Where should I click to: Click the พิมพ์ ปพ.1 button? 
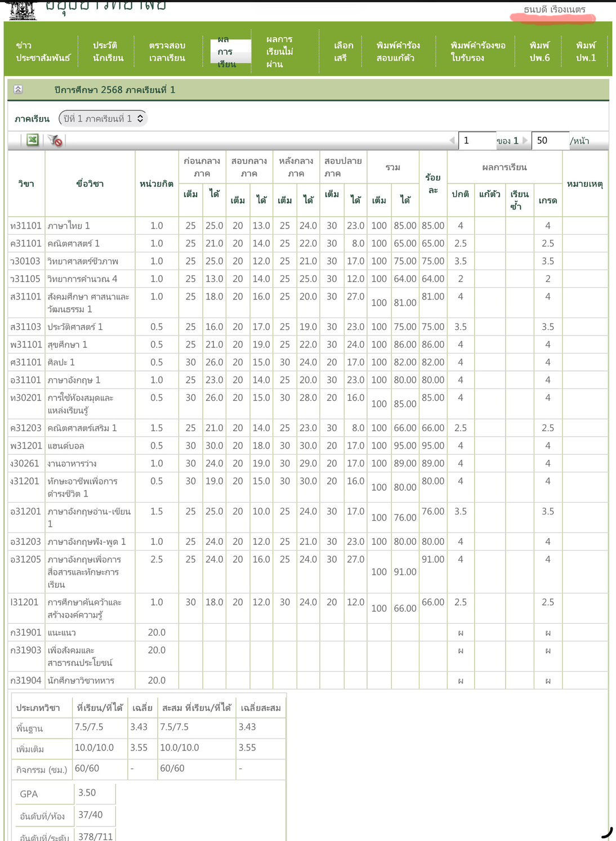click(586, 52)
